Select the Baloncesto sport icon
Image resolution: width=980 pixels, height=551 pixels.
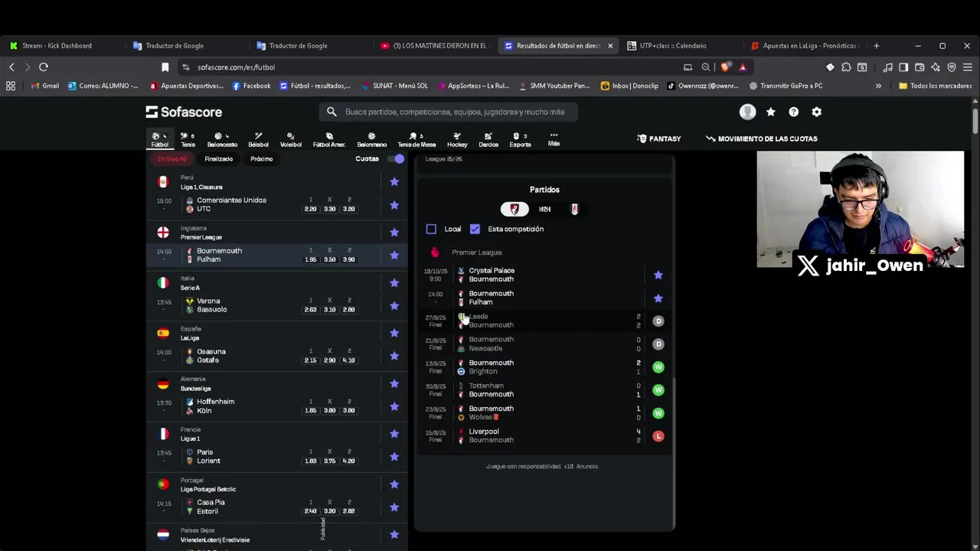click(222, 139)
